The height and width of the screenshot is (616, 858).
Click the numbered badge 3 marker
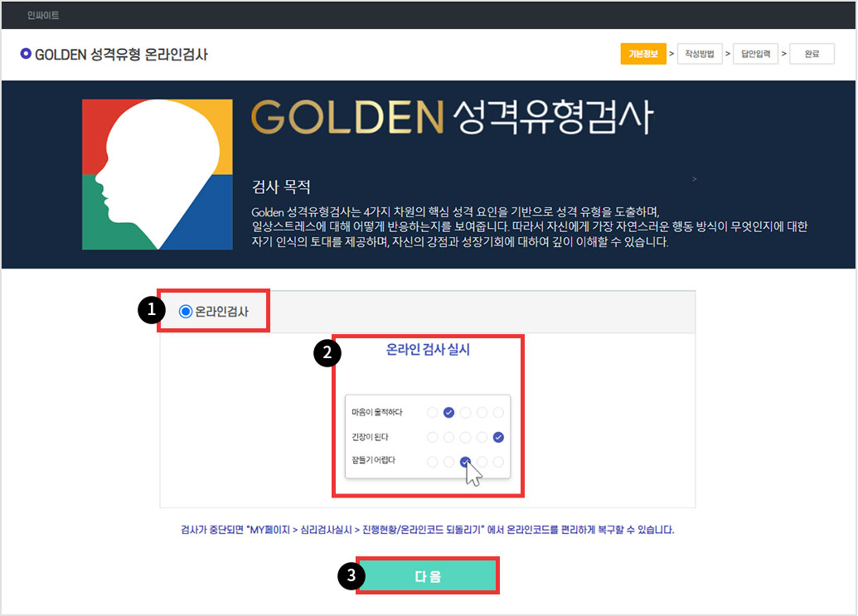coord(351,575)
